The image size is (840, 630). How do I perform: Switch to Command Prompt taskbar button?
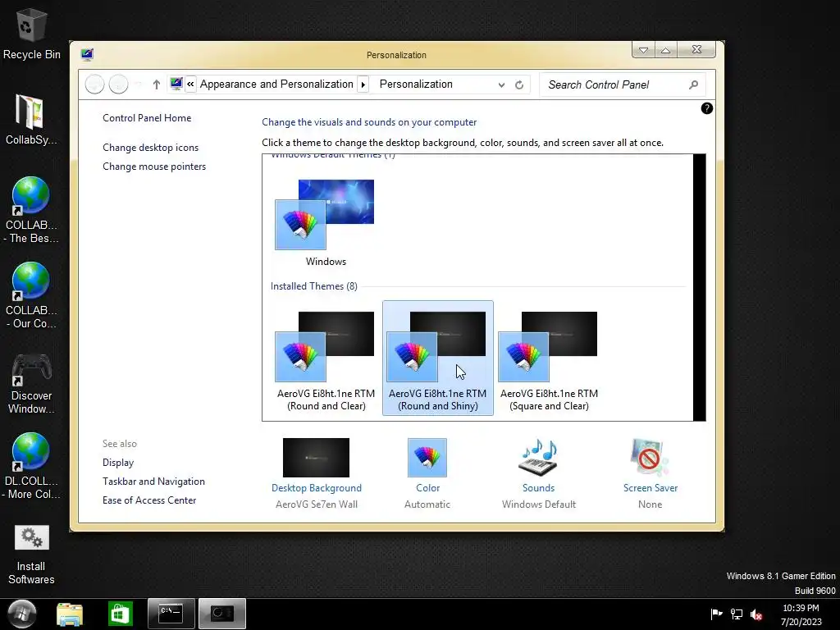pyautogui.click(x=171, y=614)
